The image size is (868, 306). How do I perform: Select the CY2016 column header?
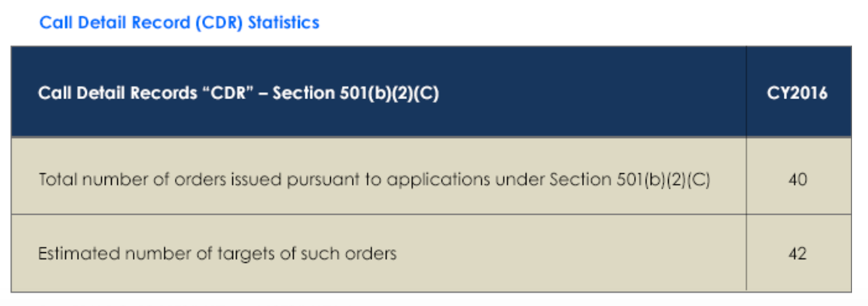pos(797,93)
